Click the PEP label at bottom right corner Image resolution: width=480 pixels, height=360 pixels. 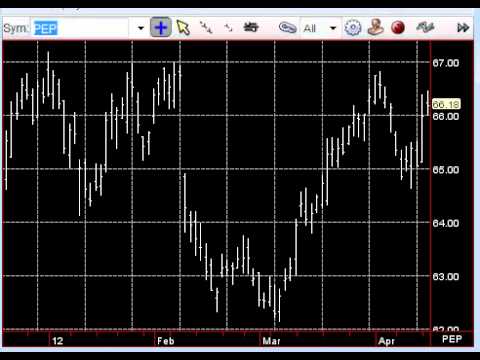coord(452,339)
